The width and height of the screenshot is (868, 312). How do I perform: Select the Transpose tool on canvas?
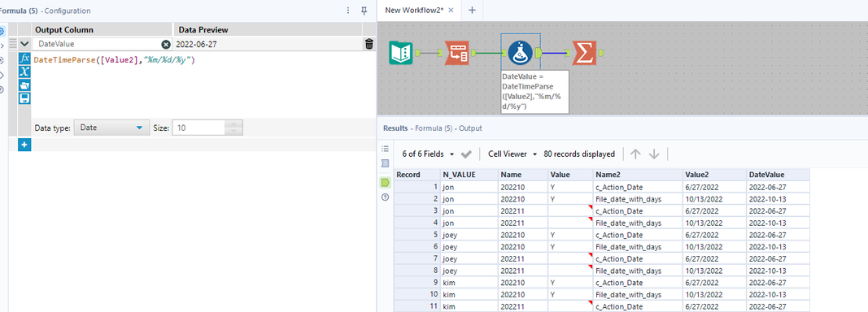(x=457, y=53)
